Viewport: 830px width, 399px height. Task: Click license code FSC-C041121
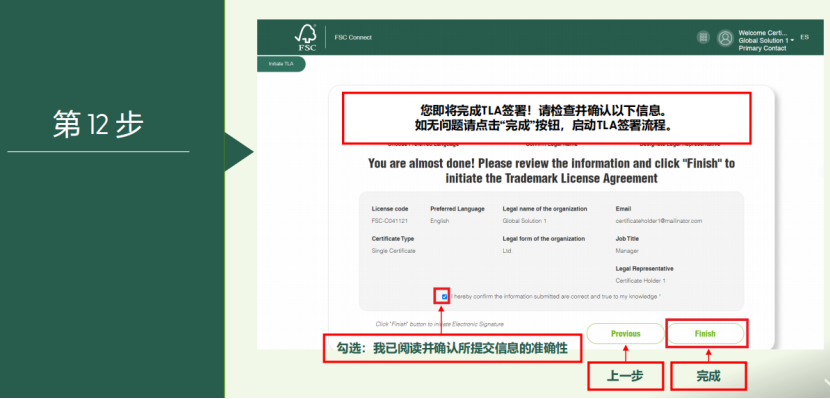(389, 221)
